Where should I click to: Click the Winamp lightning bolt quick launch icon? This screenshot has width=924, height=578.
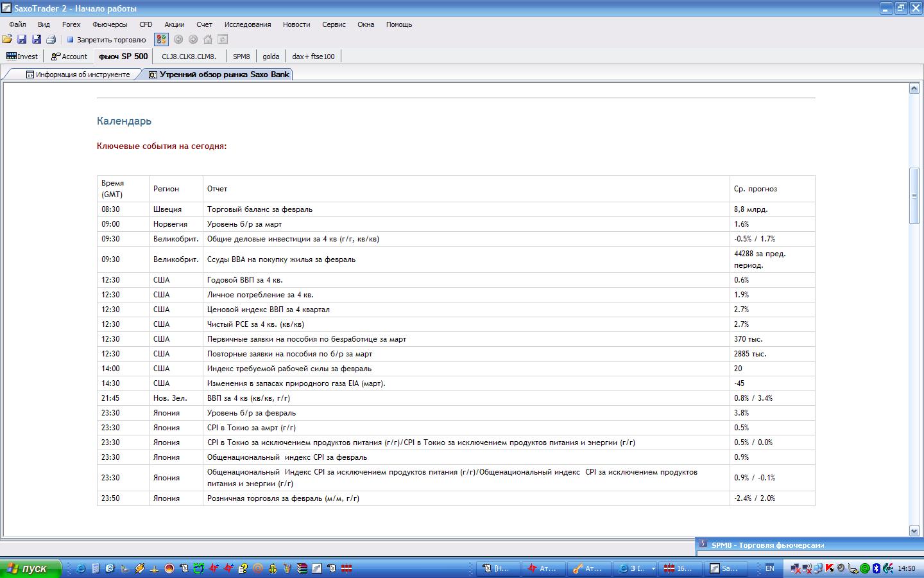(x=139, y=568)
